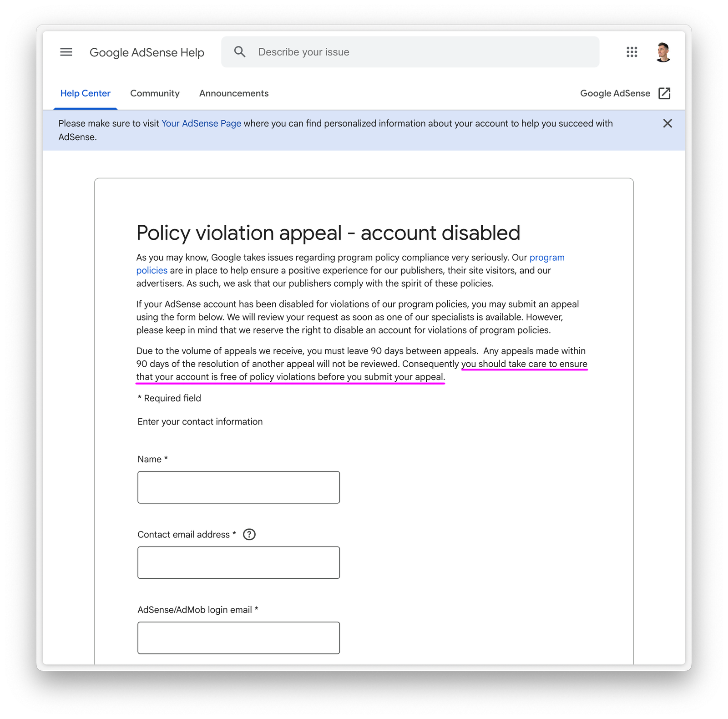Click the Policy violation appeal heading

click(x=328, y=233)
